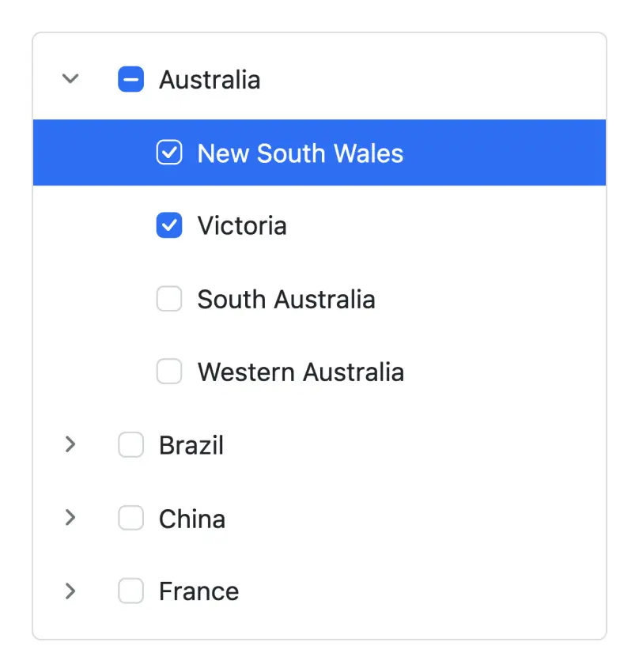The width and height of the screenshot is (639, 672).
Task: Enable the Brazil checkbox
Action: [x=131, y=444]
